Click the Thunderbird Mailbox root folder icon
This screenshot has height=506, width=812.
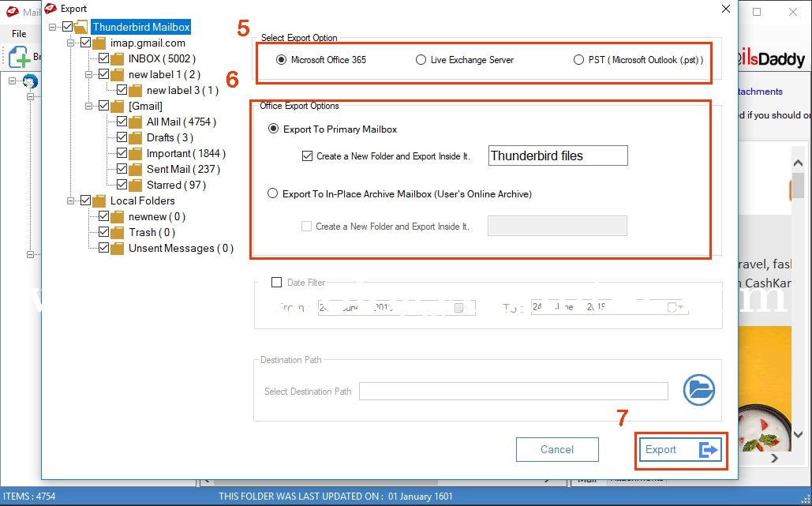[80, 27]
